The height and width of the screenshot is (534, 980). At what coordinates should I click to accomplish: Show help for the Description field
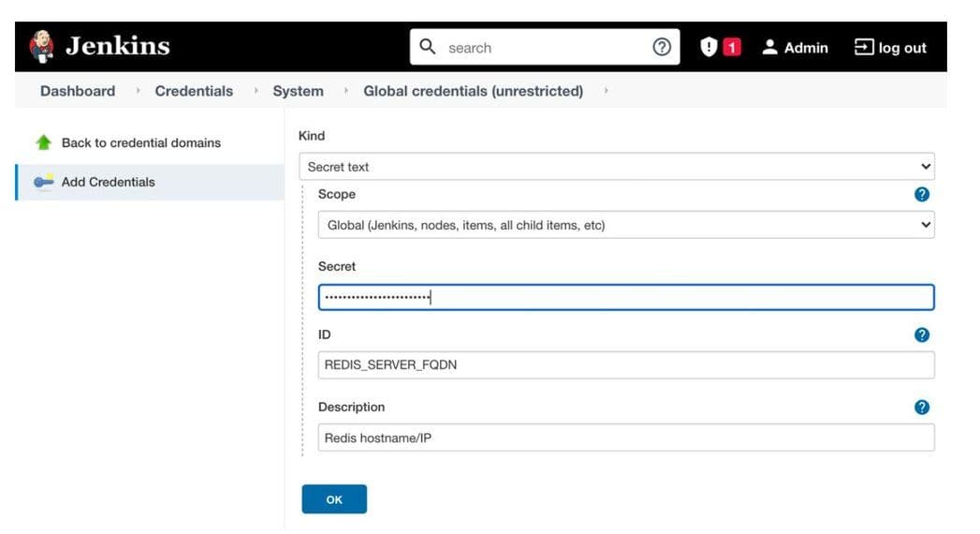click(x=921, y=407)
